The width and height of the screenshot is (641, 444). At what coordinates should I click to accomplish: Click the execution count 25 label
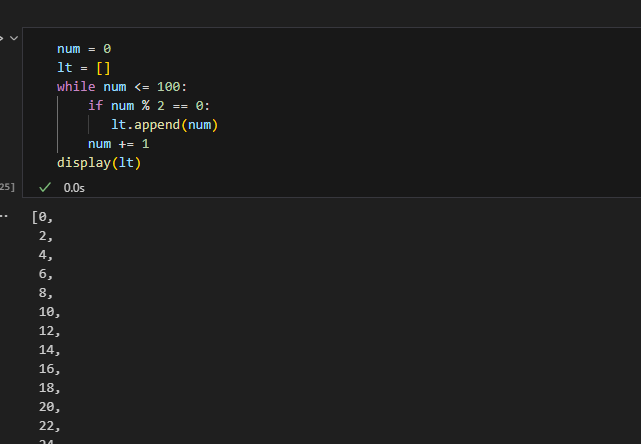[x=7, y=187]
